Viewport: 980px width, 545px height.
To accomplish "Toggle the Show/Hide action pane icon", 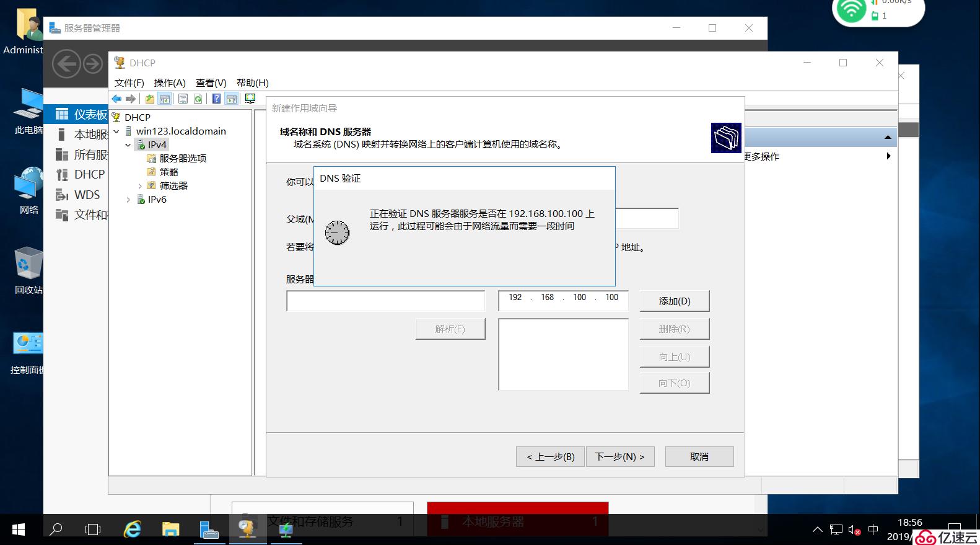I will 232,99.
